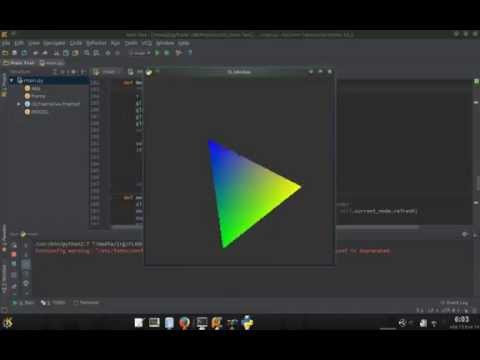
Task: Open the Event Log tab
Action: 455,302
